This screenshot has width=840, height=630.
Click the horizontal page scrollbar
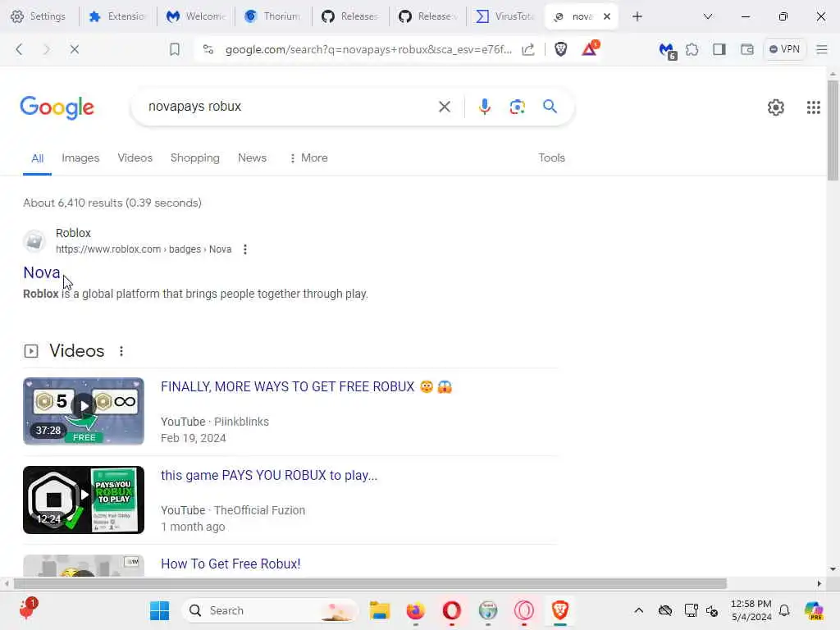click(370, 583)
